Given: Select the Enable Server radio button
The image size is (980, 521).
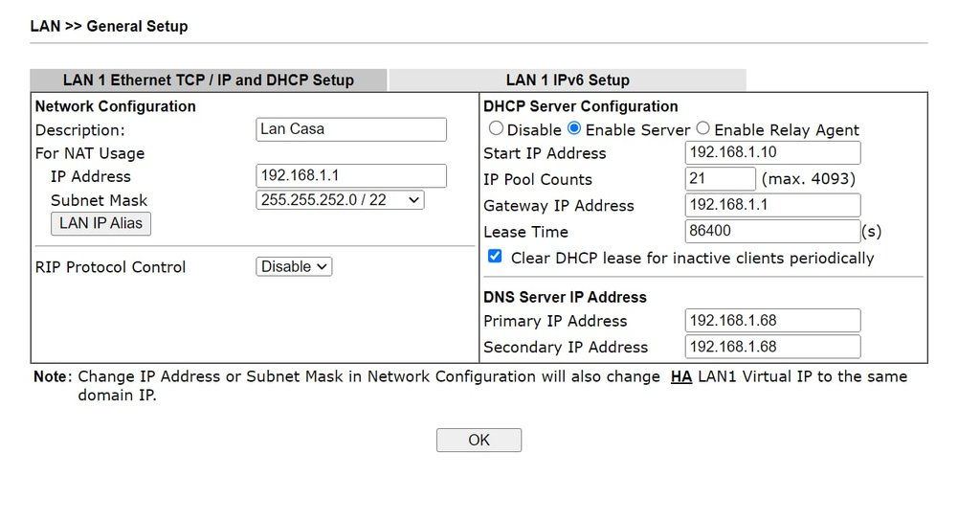Looking at the screenshot, I should (x=574, y=128).
